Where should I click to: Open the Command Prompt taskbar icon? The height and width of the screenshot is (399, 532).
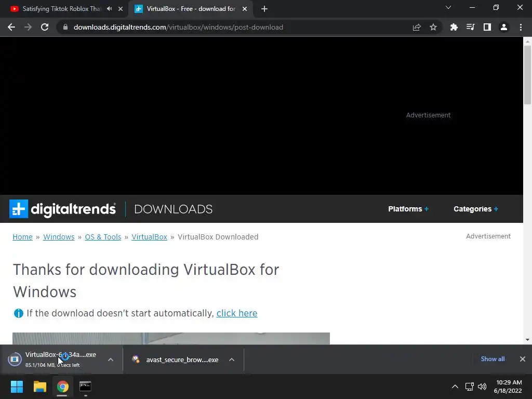85,387
